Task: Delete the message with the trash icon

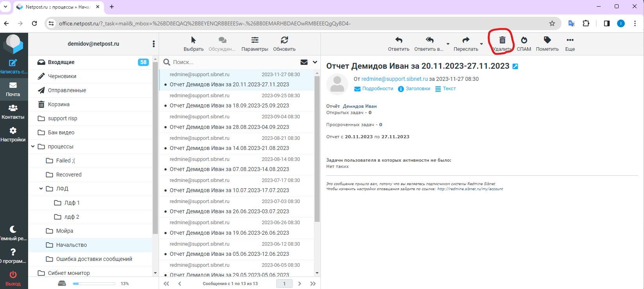Action: (x=502, y=40)
